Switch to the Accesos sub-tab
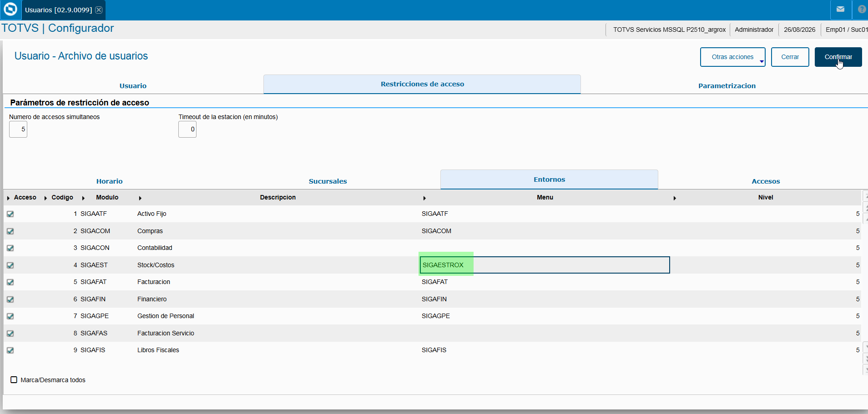This screenshot has height=414, width=868. tap(766, 181)
